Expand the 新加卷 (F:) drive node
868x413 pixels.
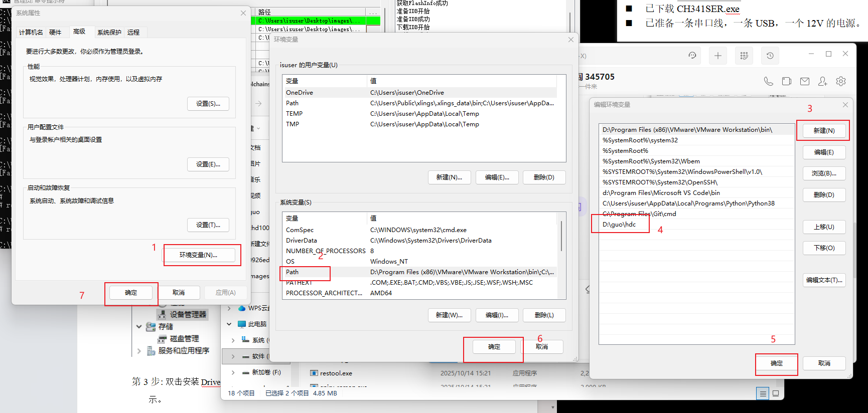pyautogui.click(x=233, y=372)
